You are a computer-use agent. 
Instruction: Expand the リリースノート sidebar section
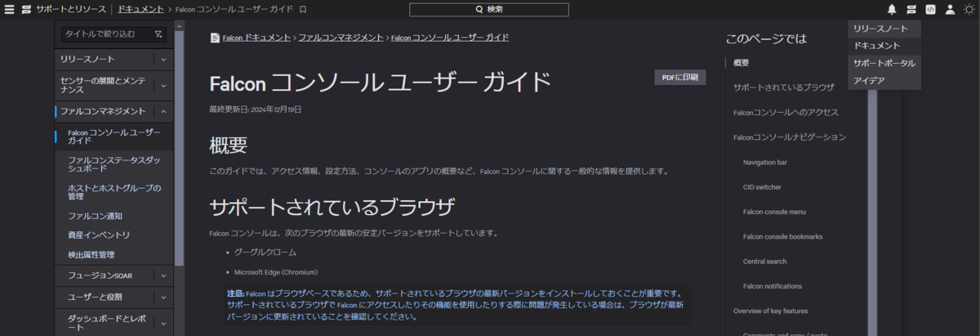163,60
